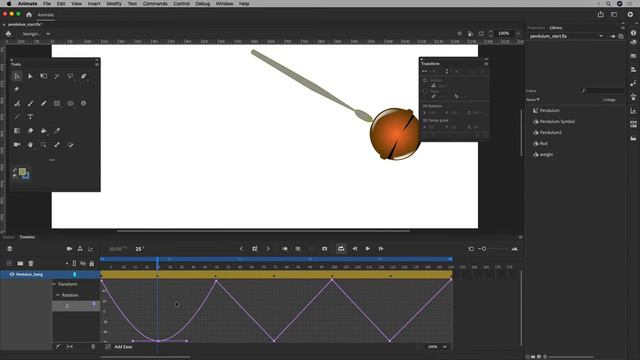Select the Oval tool

(x=70, y=104)
